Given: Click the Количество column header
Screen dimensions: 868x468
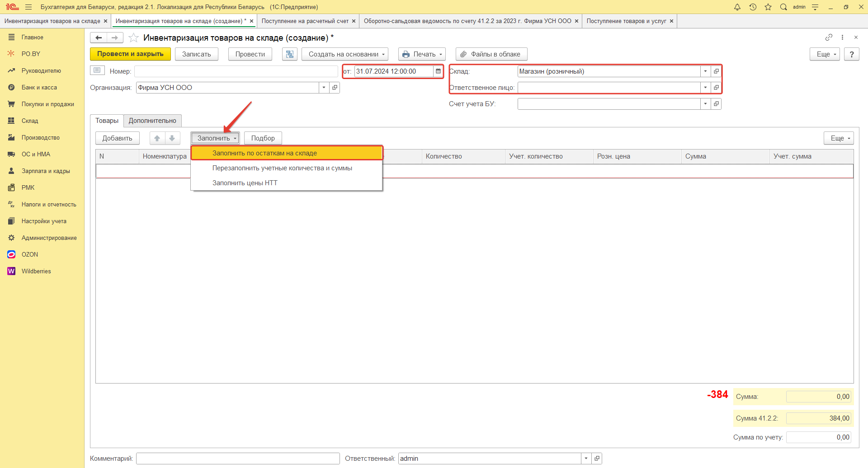Looking at the screenshot, I should tap(463, 156).
